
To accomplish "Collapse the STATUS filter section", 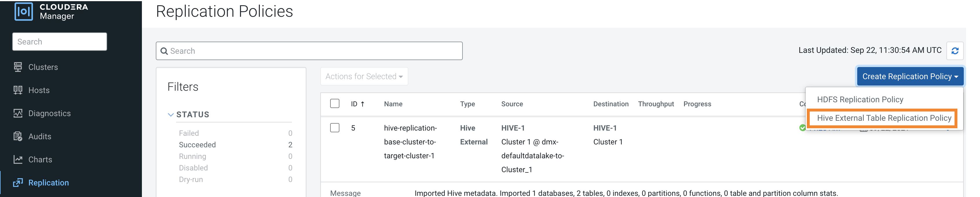I will [171, 115].
